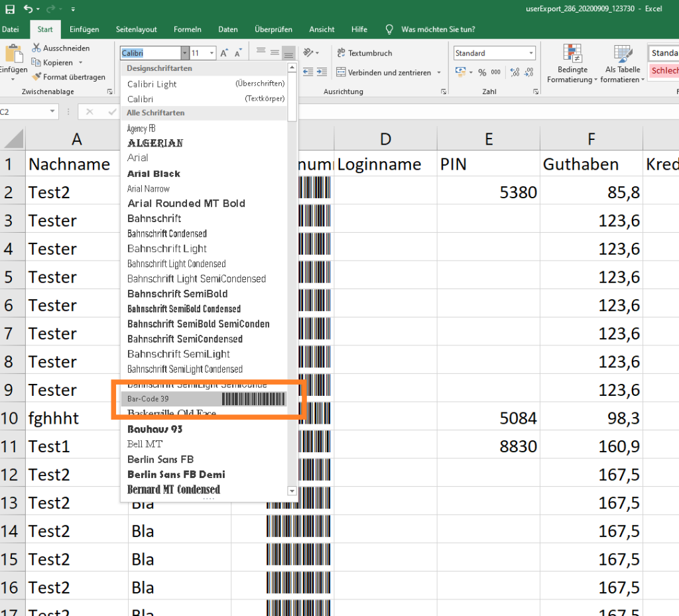Font list scroll up arrow
Screen dimensions: 679x616
pos(292,68)
